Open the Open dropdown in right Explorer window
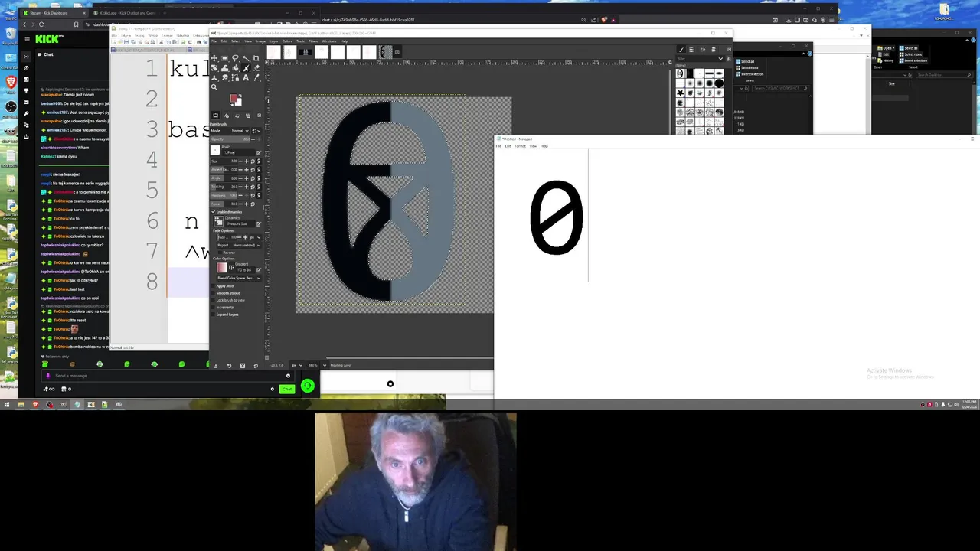Viewport: 980px width, 551px height. point(886,48)
